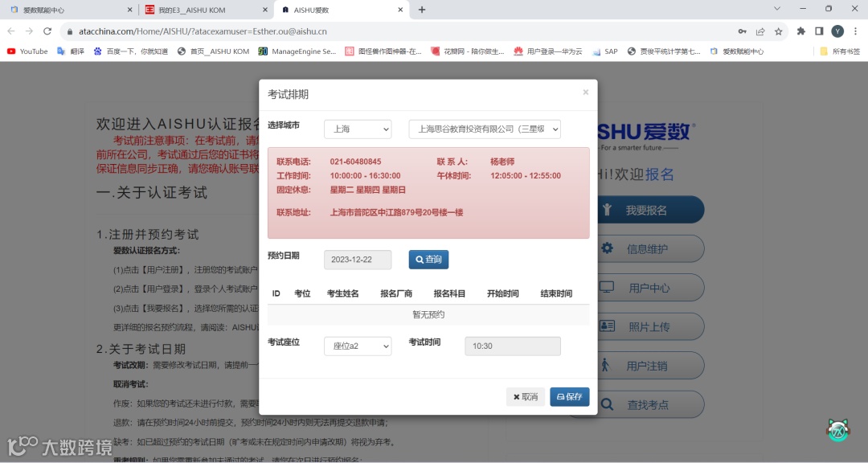The image size is (868, 463).
Task: Close the 考试排期 dialog
Action: click(586, 92)
